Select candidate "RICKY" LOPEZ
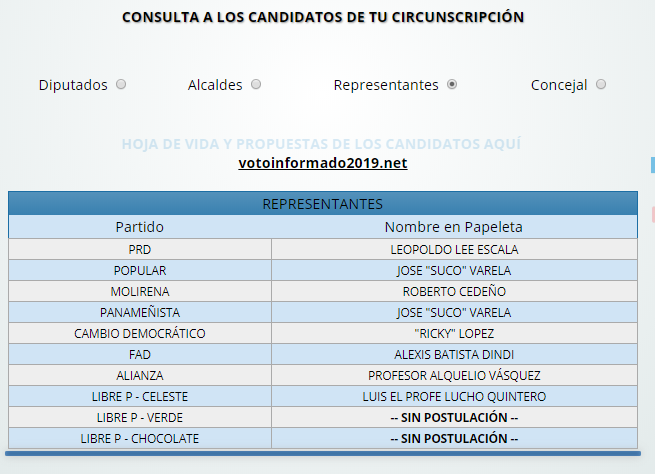 [x=454, y=334]
